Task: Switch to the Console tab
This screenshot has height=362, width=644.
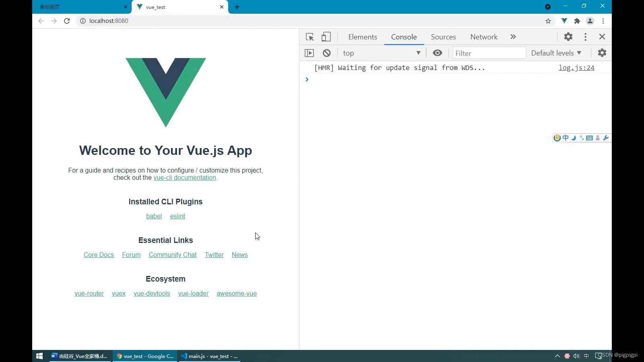Action: pos(404,37)
